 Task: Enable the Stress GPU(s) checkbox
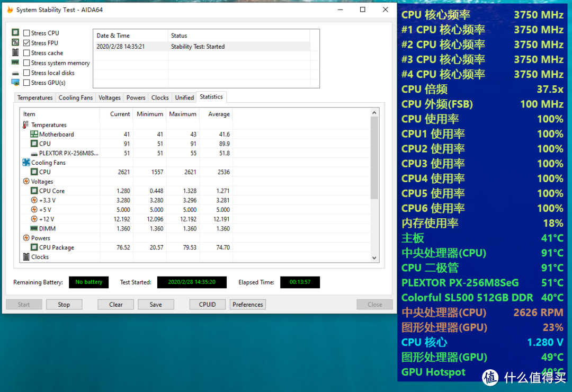(x=26, y=83)
